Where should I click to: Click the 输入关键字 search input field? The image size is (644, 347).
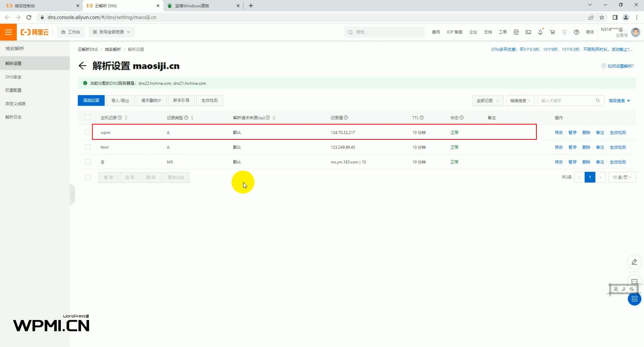(566, 100)
